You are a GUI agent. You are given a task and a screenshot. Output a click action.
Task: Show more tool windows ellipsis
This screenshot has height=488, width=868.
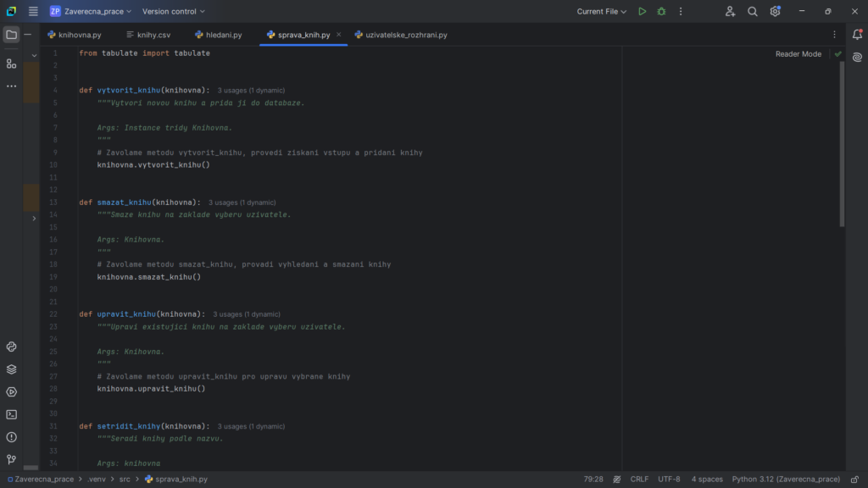11,86
